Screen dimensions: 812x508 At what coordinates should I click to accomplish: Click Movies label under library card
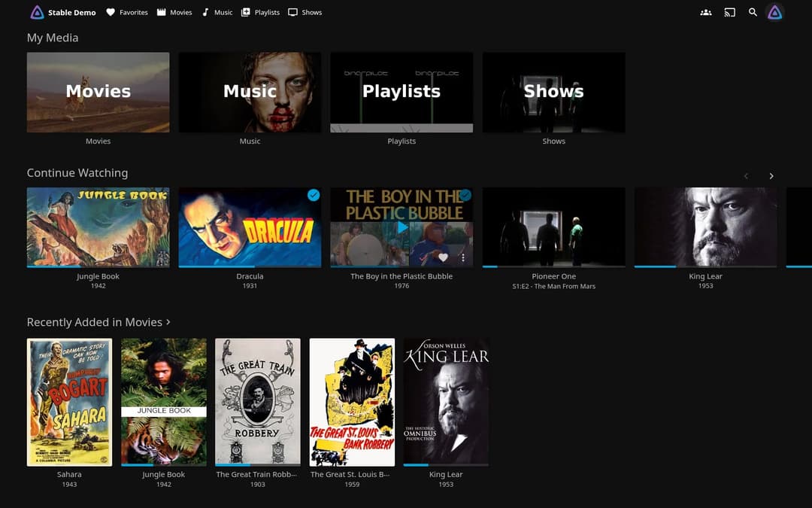[x=98, y=141]
